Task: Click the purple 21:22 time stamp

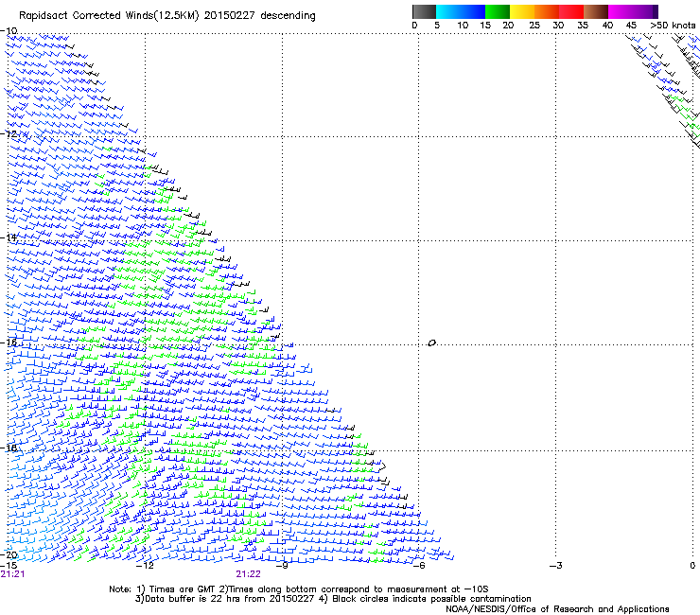Action: point(248,574)
